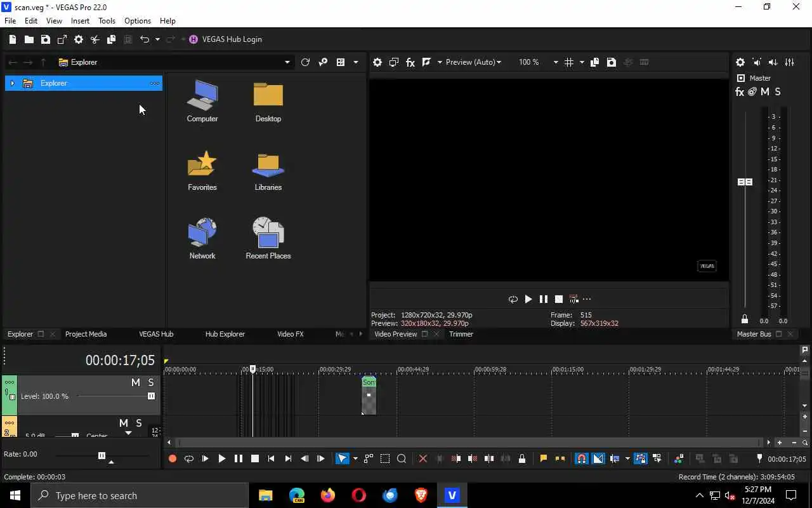The image size is (812, 508).
Task: Open Video Output FX in preview toolbar
Action: click(x=410, y=62)
